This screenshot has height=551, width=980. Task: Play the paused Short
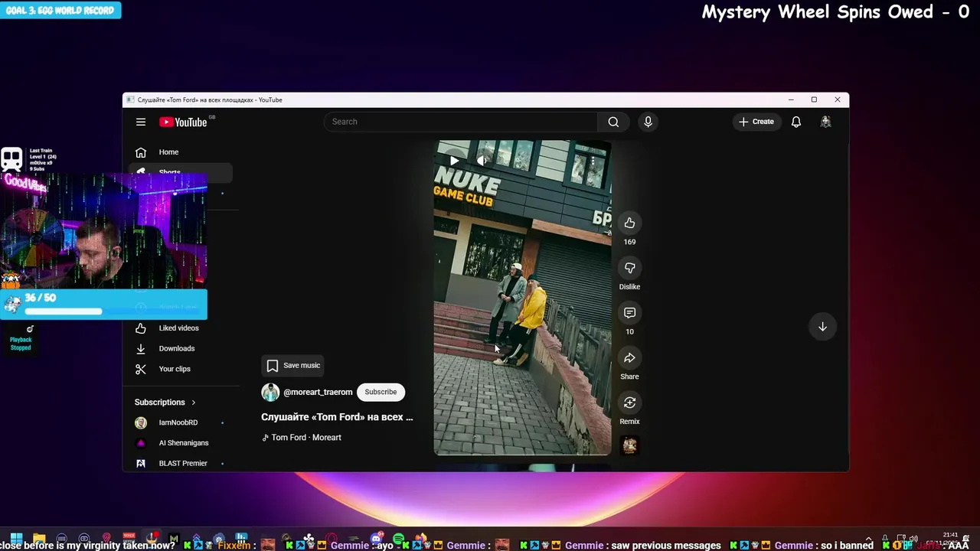point(454,161)
